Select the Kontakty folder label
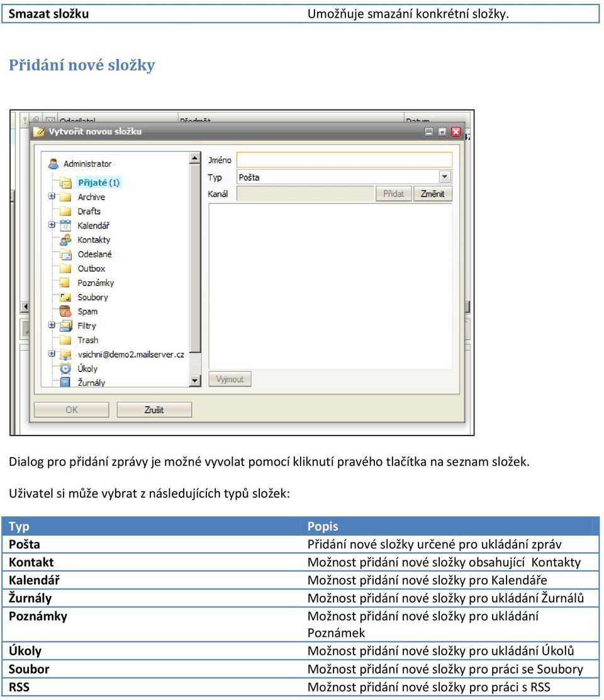Screen dimensions: 604x700 [94, 240]
